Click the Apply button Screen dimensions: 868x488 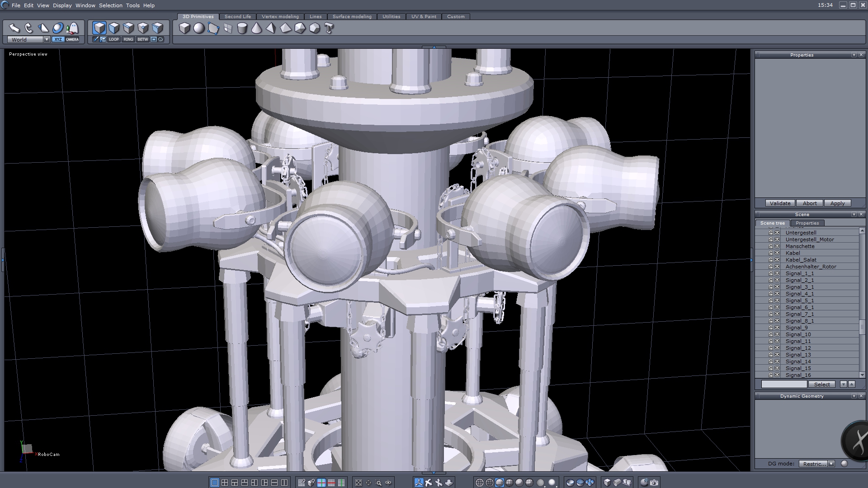click(x=837, y=203)
